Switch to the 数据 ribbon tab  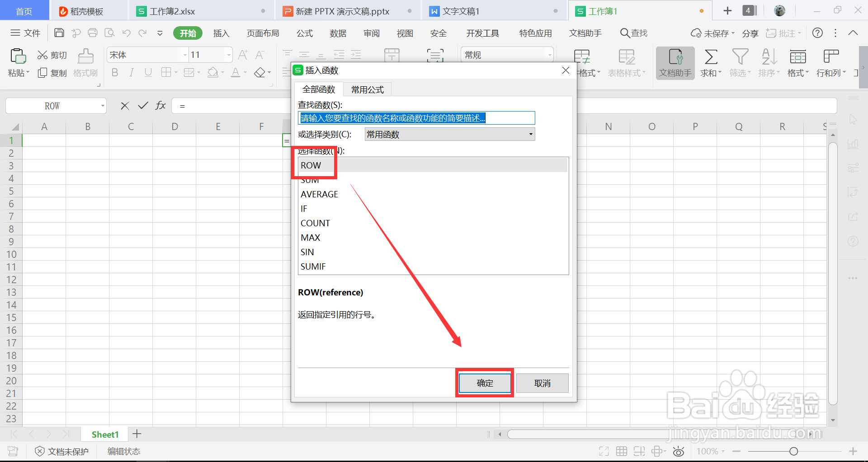tap(338, 33)
